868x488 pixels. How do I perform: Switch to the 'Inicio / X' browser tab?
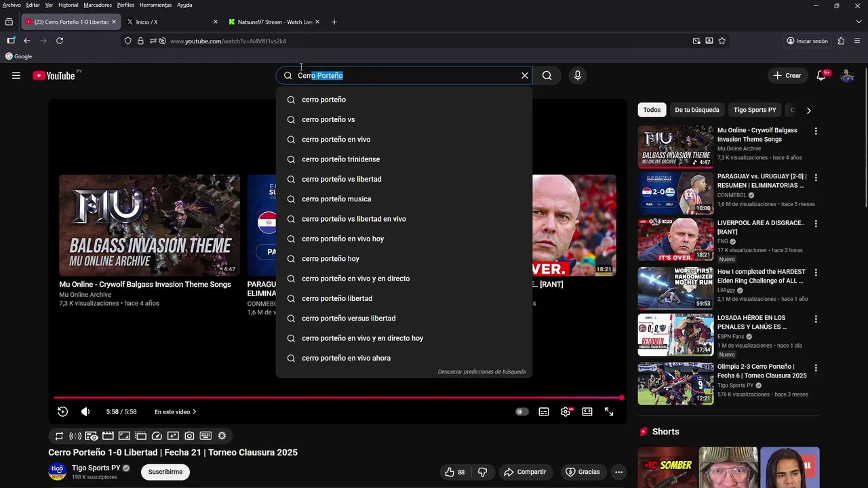click(172, 22)
